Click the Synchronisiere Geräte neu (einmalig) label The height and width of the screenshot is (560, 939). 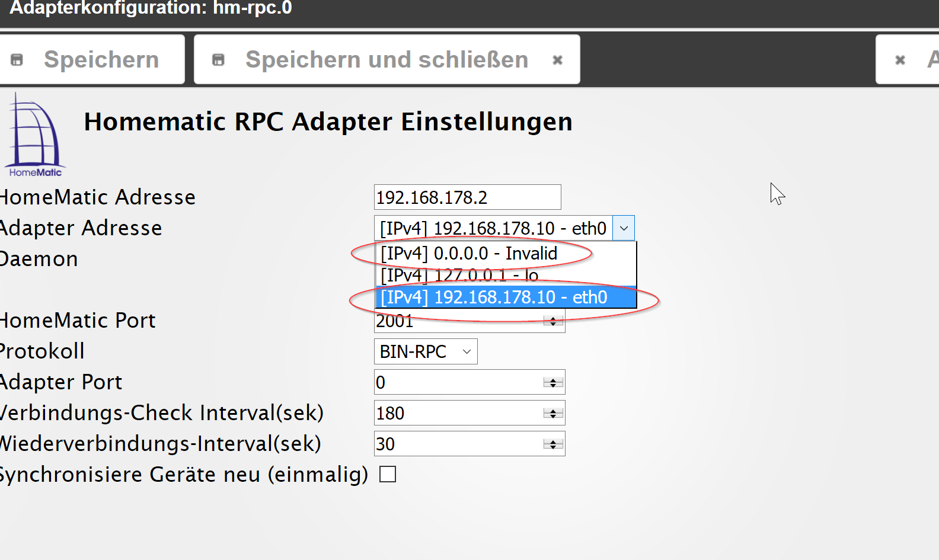(x=184, y=475)
